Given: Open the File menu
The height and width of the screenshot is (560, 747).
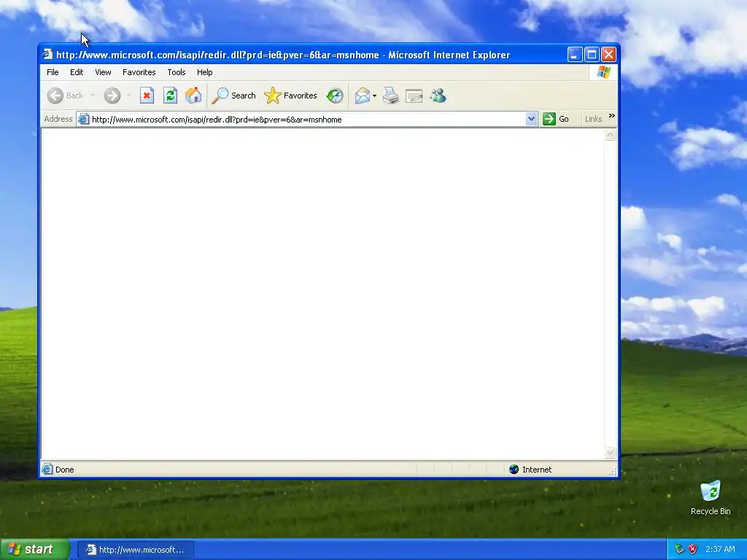Looking at the screenshot, I should (x=53, y=72).
